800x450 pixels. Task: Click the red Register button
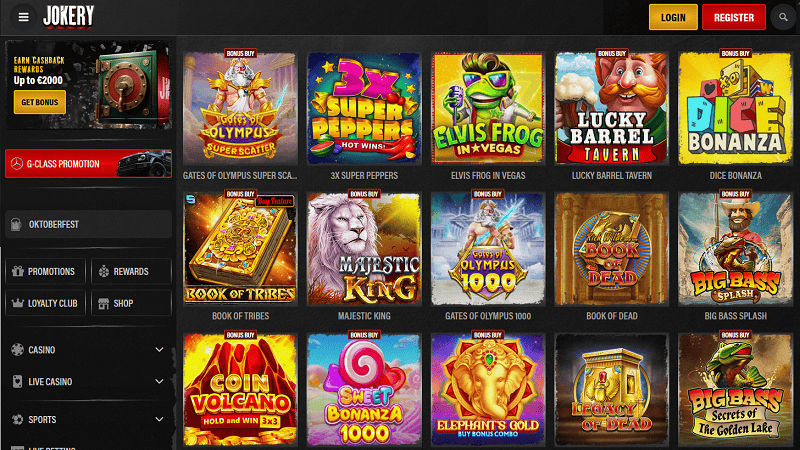(x=734, y=17)
